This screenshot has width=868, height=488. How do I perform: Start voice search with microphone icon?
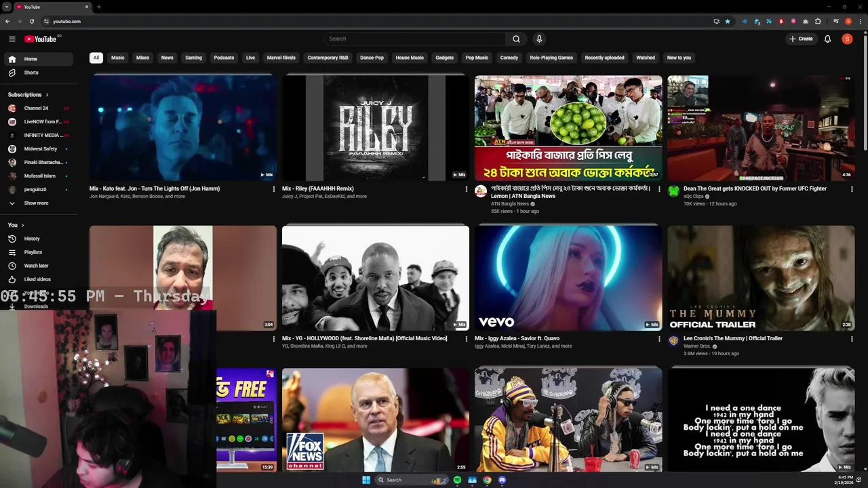point(539,39)
